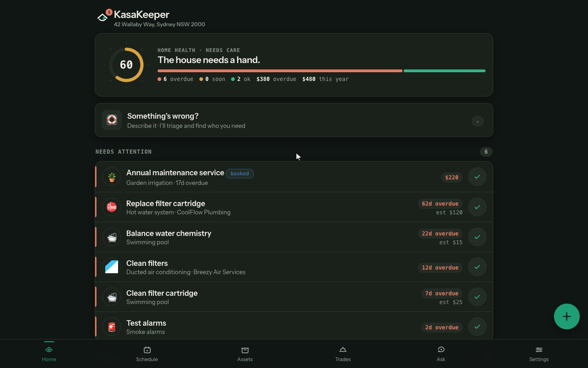Click the 2d overdue badge
588x368 pixels.
pos(442,327)
